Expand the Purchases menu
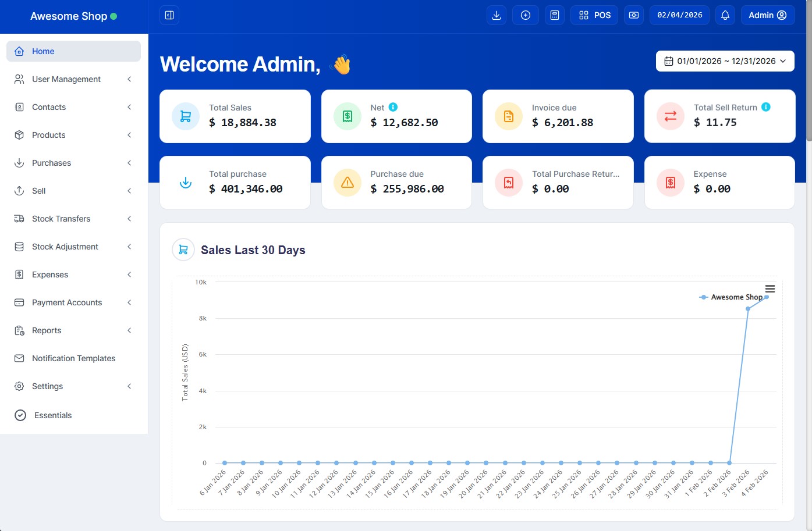The width and height of the screenshot is (812, 531). click(73, 163)
